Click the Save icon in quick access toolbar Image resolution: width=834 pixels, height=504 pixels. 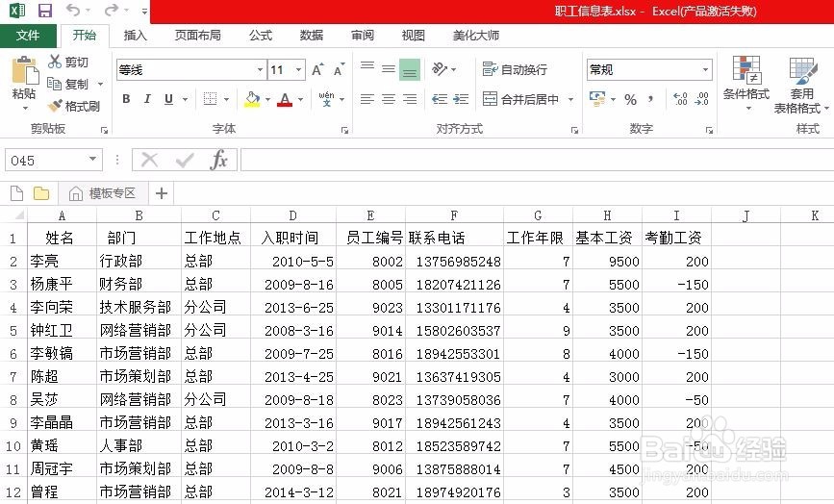coord(45,11)
